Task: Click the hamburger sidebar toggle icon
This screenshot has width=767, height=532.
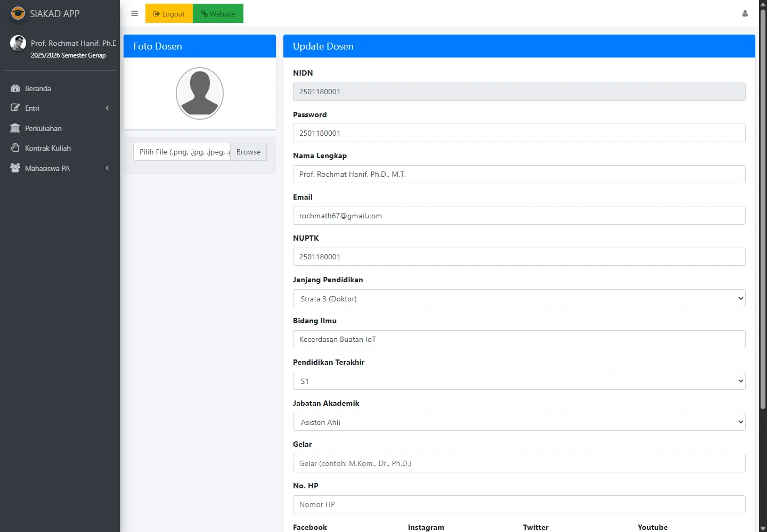Action: (x=134, y=14)
